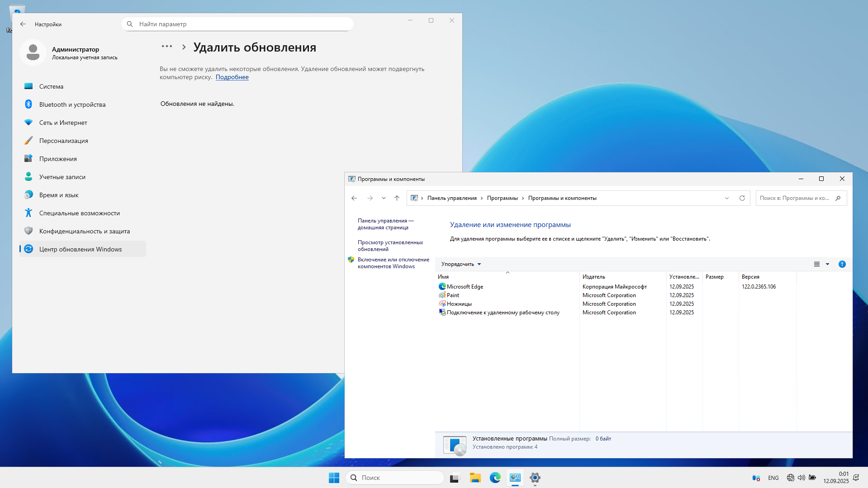Screen dimensions: 868x488
Task: Open Сеть и Интернет settings
Action: click(x=83, y=123)
